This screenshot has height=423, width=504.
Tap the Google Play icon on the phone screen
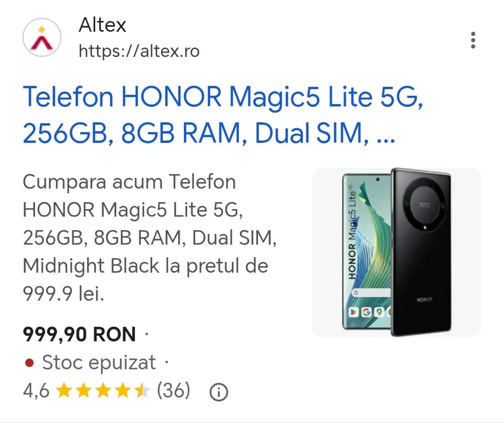(353, 312)
